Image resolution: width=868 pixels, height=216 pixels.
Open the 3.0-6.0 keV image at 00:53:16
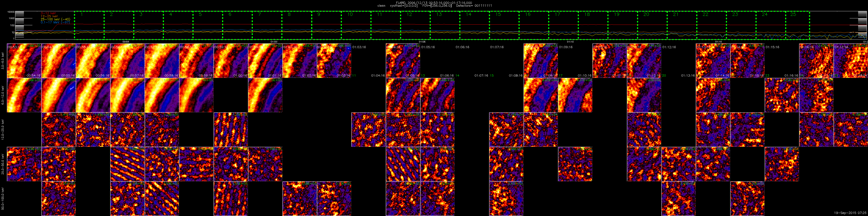[24, 61]
